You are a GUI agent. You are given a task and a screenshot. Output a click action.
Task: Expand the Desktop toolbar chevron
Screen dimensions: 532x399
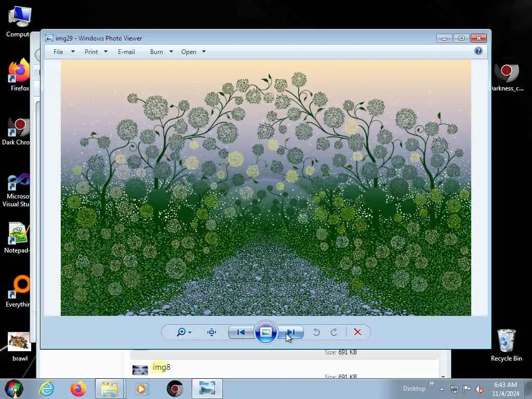(432, 383)
